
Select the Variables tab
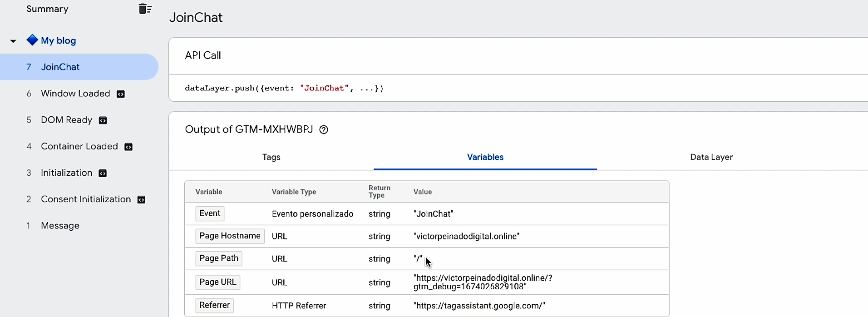(485, 157)
